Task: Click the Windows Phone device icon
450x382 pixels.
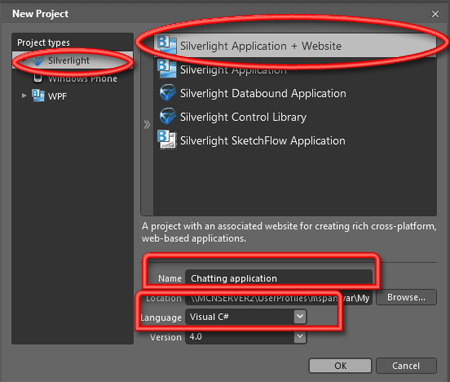Action: 38,78
